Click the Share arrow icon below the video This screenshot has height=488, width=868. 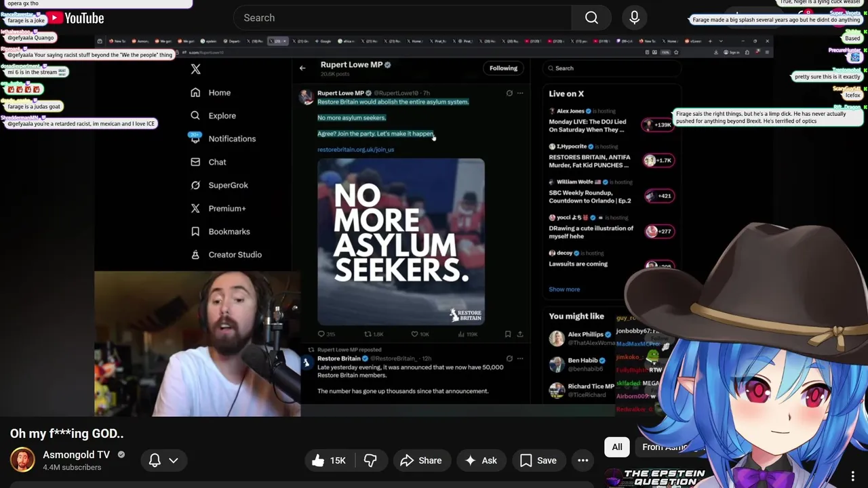[407, 460]
